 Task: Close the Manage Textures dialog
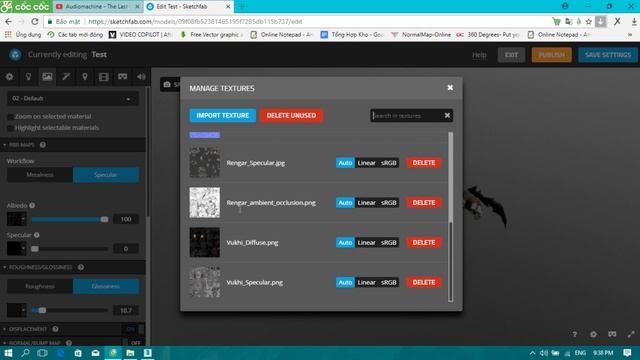click(x=450, y=88)
